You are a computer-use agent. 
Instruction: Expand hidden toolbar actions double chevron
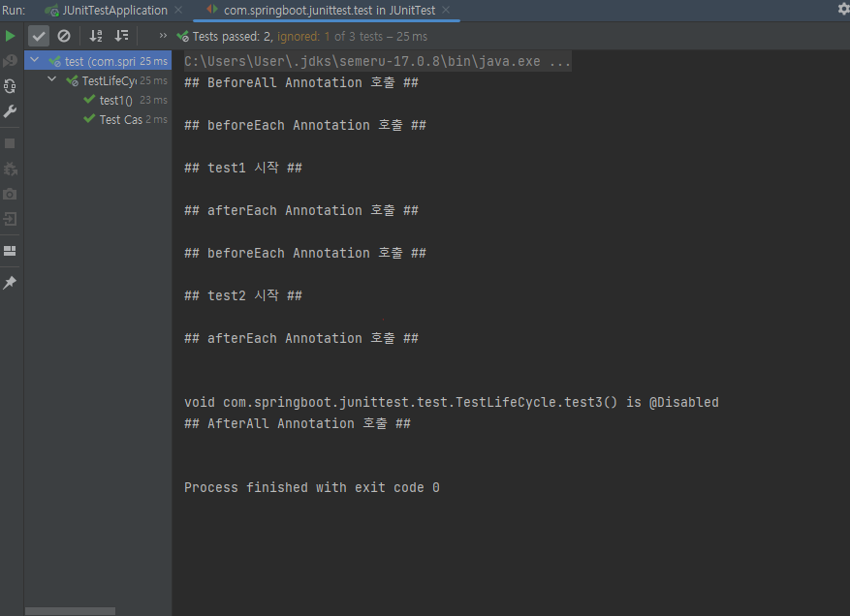pos(163,36)
